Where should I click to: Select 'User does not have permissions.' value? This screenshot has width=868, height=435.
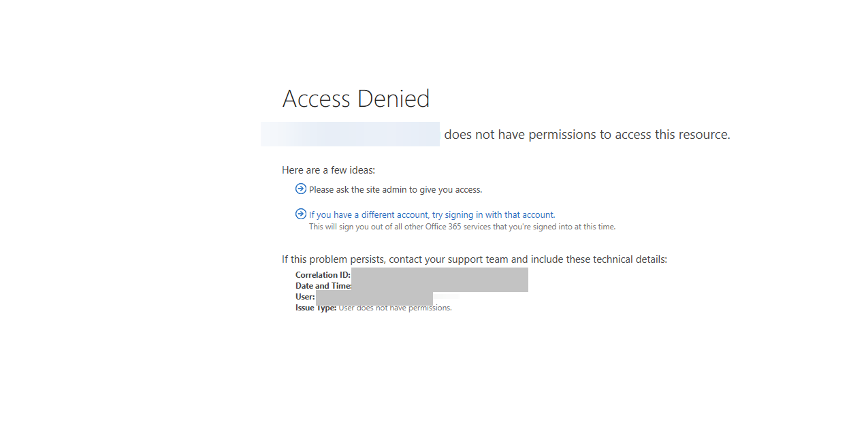396,308
